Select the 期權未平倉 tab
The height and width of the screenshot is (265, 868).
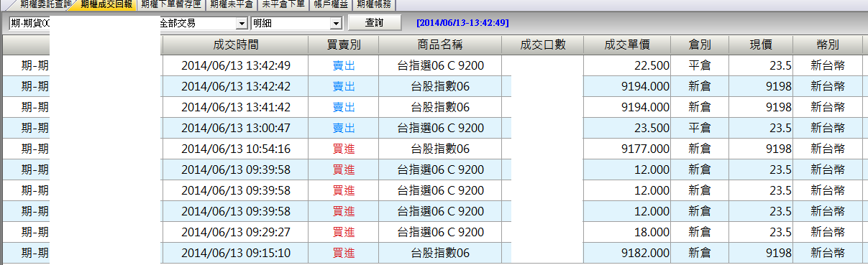coord(232,4)
